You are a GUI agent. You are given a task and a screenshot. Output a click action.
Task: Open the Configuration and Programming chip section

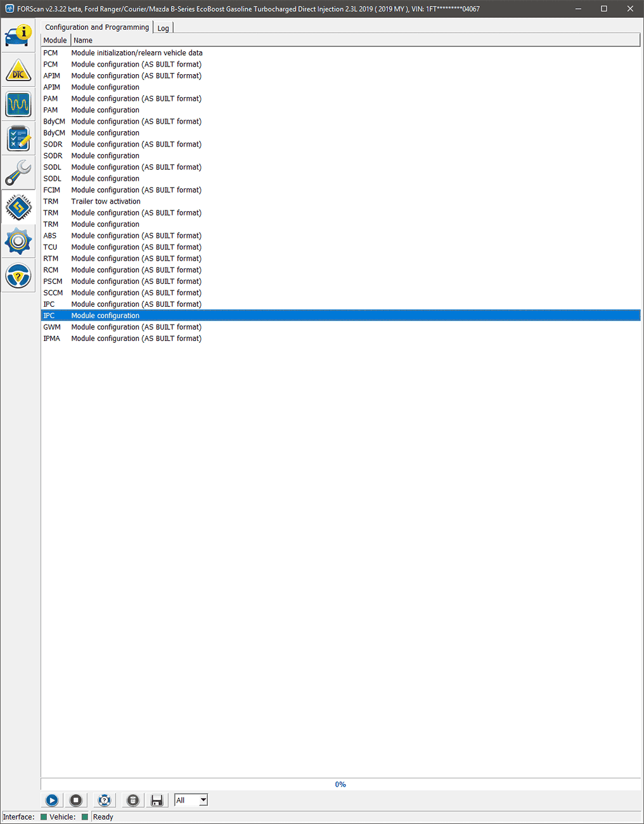tap(18, 207)
